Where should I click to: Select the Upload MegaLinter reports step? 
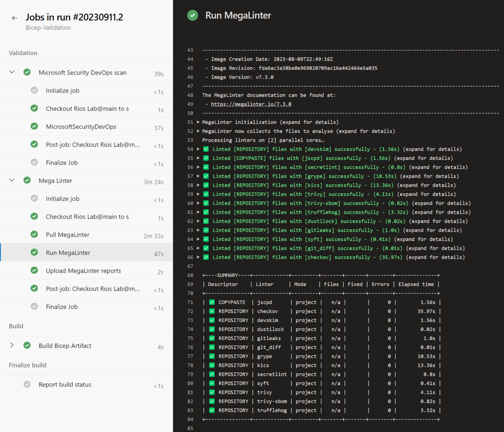[x=83, y=270]
